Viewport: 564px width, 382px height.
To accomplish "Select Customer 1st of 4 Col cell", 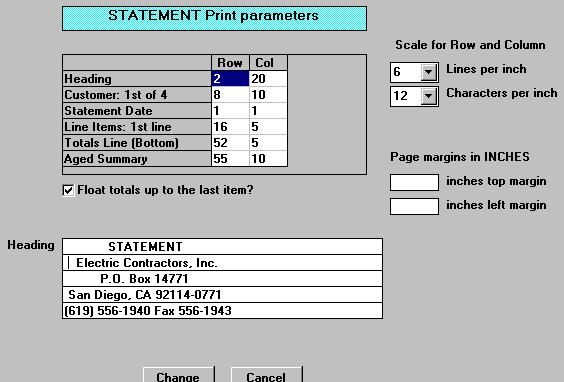I will pyautogui.click(x=268, y=95).
